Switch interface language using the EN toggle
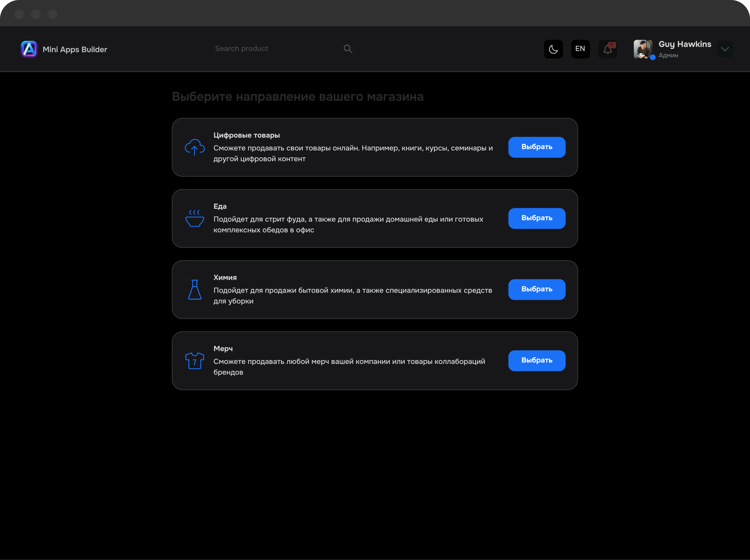750x560 pixels. [x=580, y=49]
